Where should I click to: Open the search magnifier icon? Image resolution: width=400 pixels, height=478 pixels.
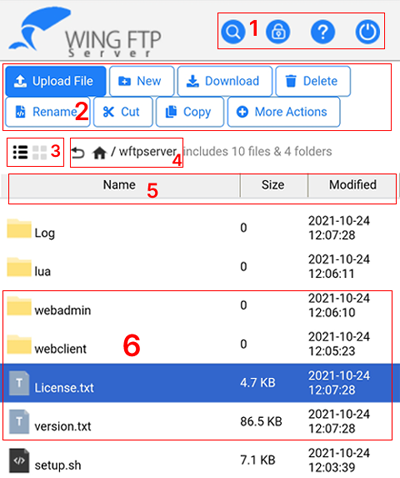tap(233, 32)
